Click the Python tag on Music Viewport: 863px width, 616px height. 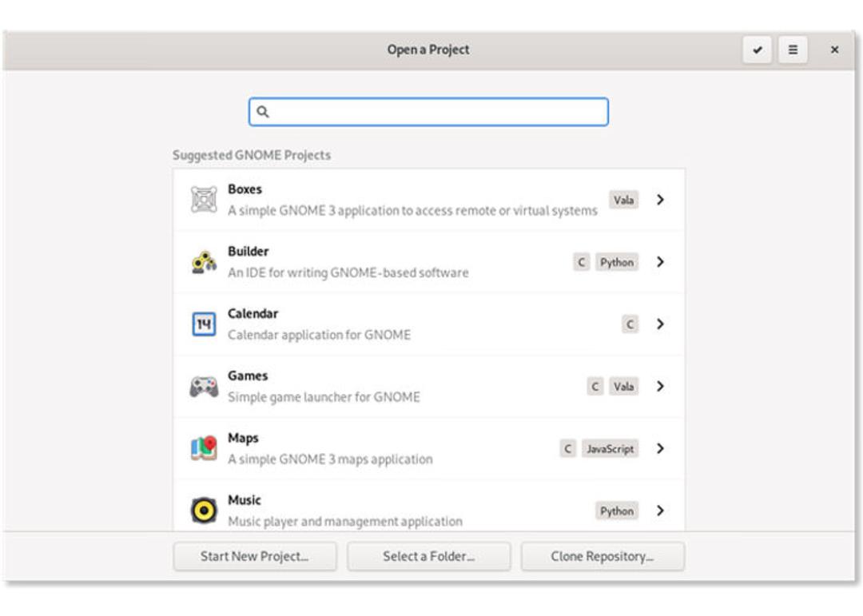click(x=616, y=511)
